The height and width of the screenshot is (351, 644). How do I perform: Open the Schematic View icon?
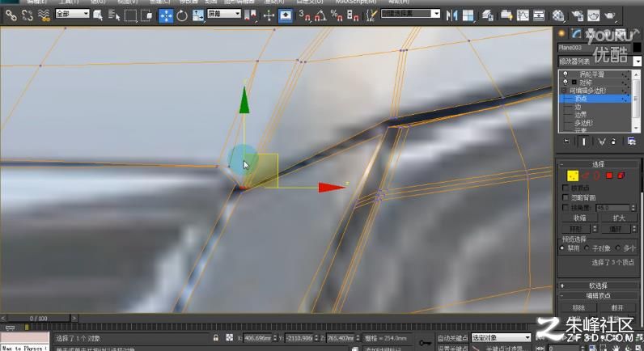point(539,15)
